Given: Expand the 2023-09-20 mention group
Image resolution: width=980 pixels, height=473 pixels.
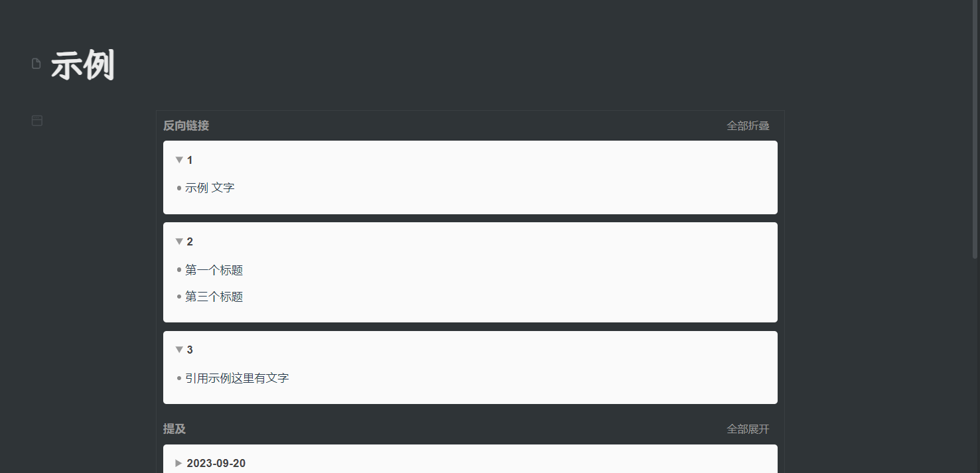Looking at the screenshot, I should click(178, 463).
